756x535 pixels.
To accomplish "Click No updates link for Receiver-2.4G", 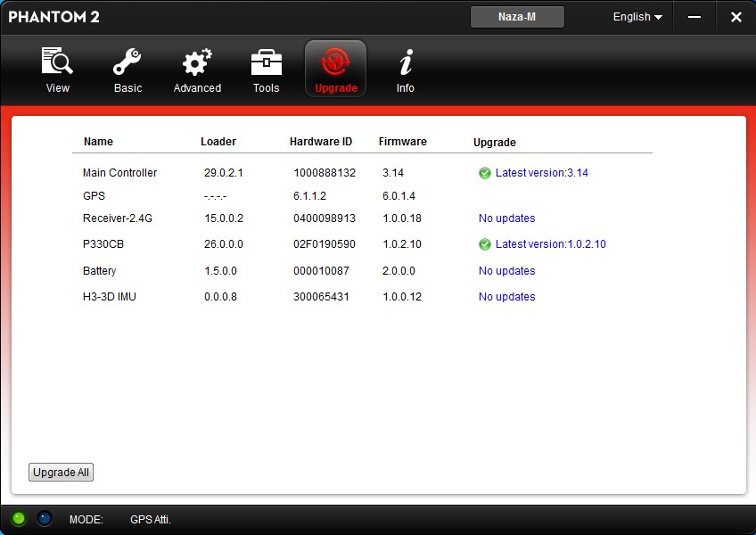I will pyautogui.click(x=506, y=218).
